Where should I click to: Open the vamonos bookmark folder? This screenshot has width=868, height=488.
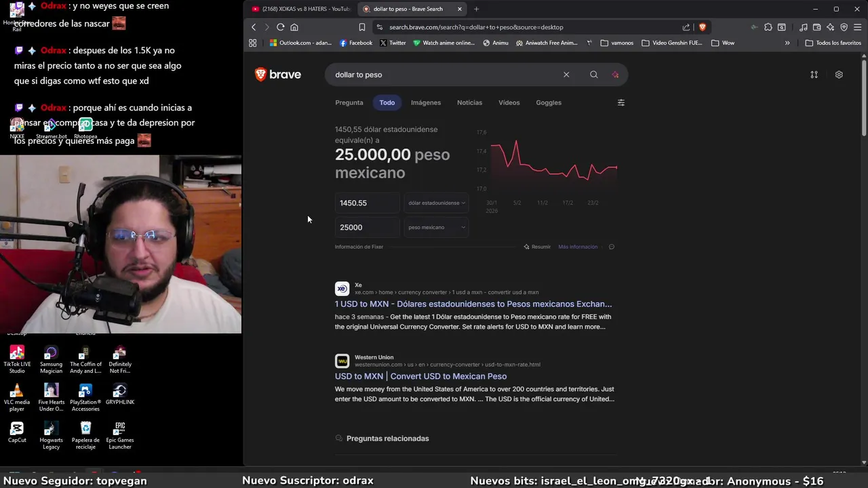(617, 43)
